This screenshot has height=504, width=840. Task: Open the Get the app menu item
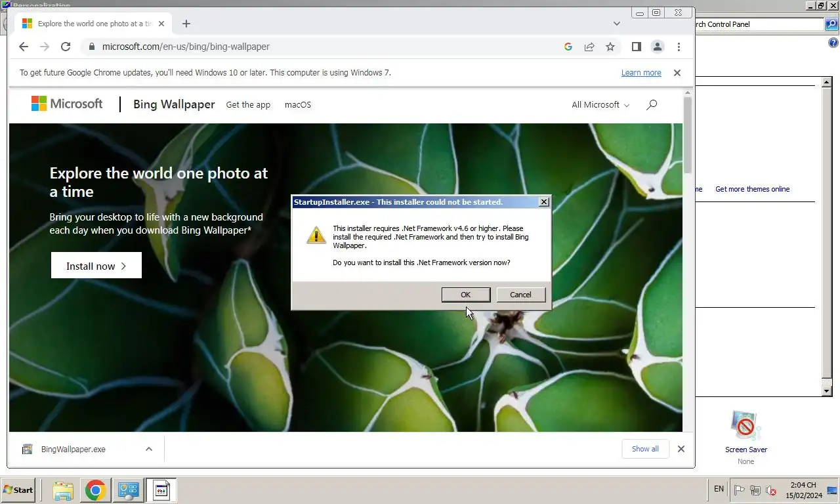pyautogui.click(x=248, y=105)
